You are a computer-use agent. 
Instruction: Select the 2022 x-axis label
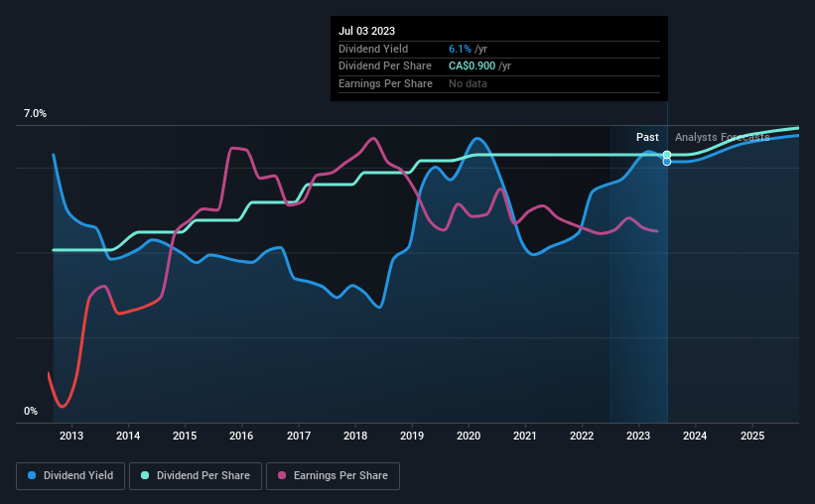[582, 436]
